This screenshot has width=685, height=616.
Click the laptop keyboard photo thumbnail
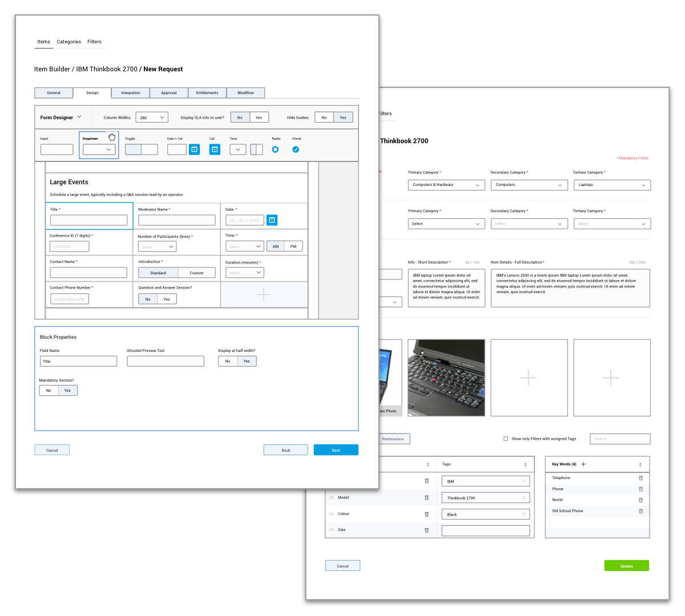pos(446,378)
